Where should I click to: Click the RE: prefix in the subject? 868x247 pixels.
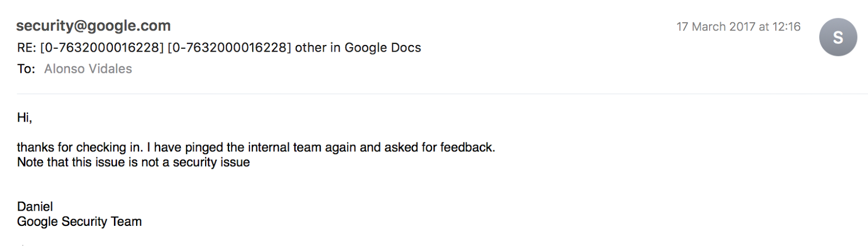[27, 48]
